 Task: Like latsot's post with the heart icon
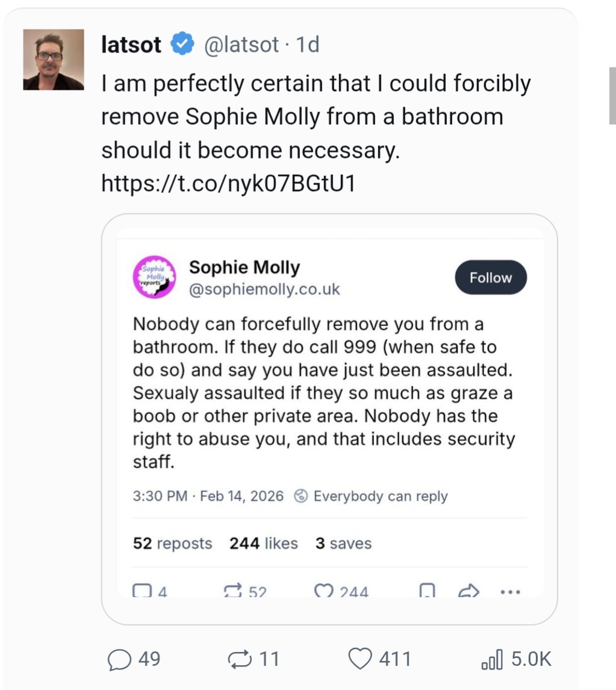(361, 659)
